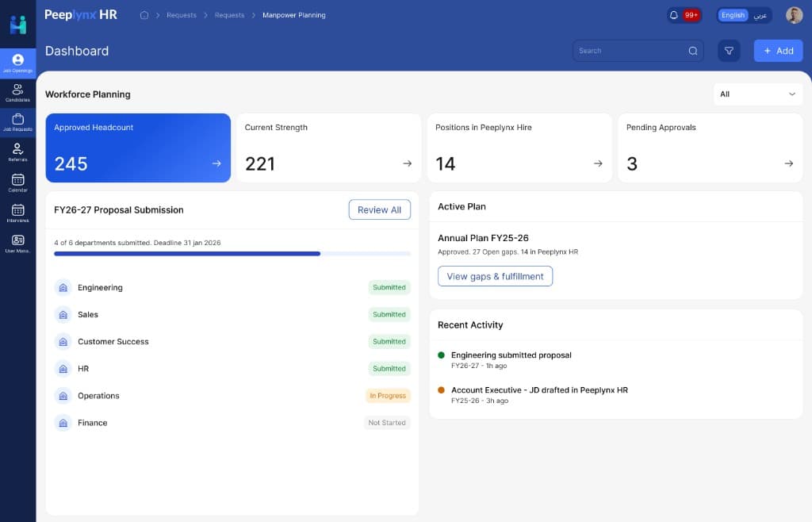Screen dimensions: 812x522
Task: Click the HR department icon
Action: coord(63,369)
